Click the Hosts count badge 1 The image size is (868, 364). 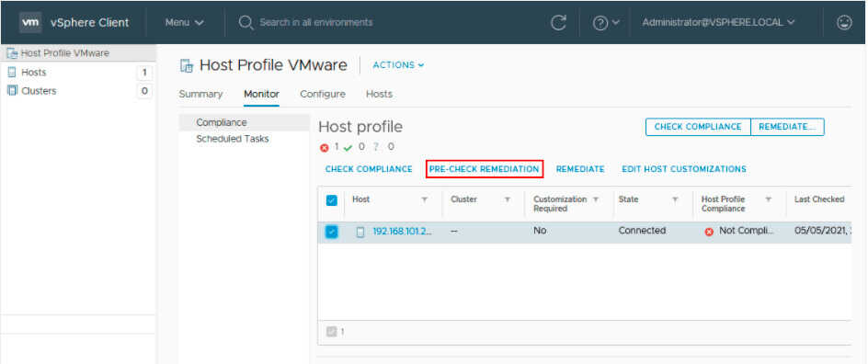coord(144,73)
